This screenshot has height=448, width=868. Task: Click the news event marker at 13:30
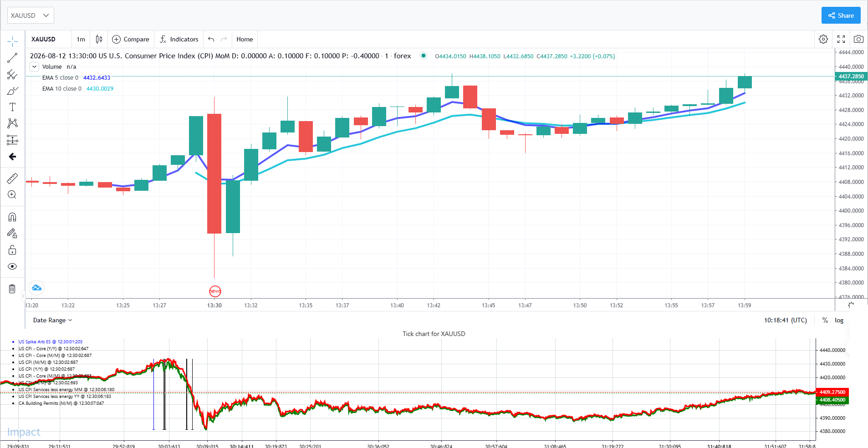(215, 291)
